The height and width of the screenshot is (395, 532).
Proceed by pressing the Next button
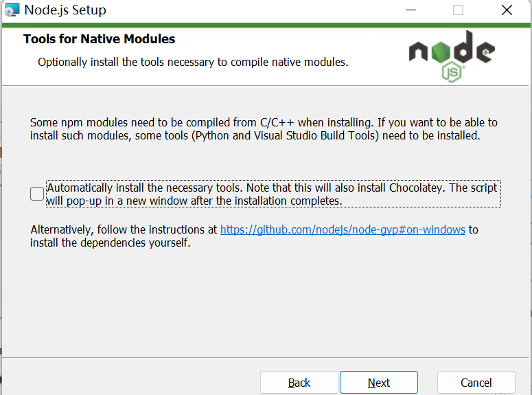[378, 383]
